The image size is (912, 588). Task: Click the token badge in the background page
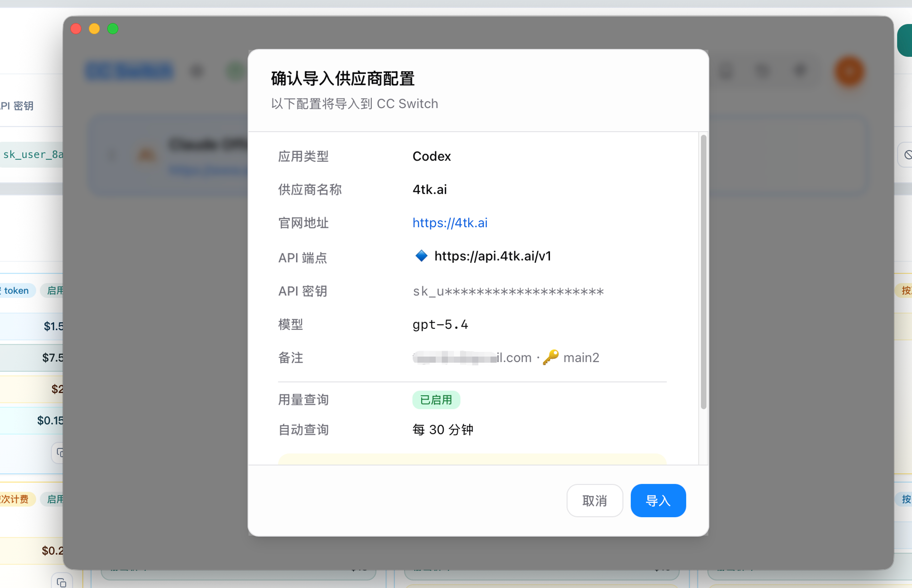point(18,291)
